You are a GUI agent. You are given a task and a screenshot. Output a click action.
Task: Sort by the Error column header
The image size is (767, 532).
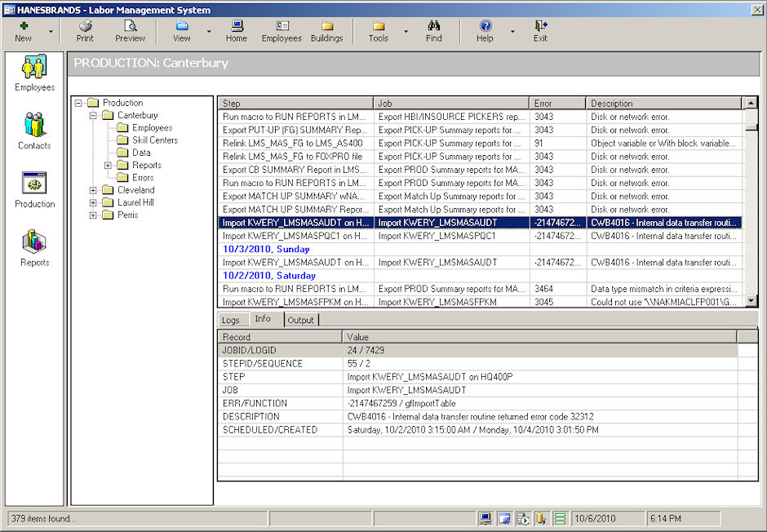[557, 103]
